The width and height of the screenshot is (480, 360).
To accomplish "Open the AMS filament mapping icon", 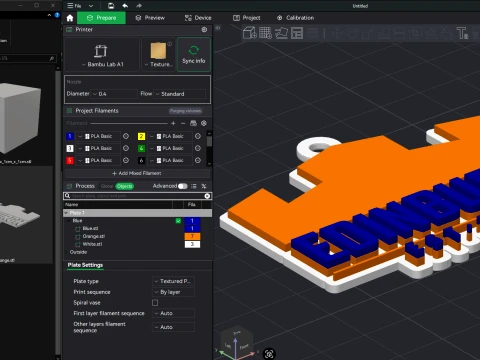I will [x=193, y=123].
